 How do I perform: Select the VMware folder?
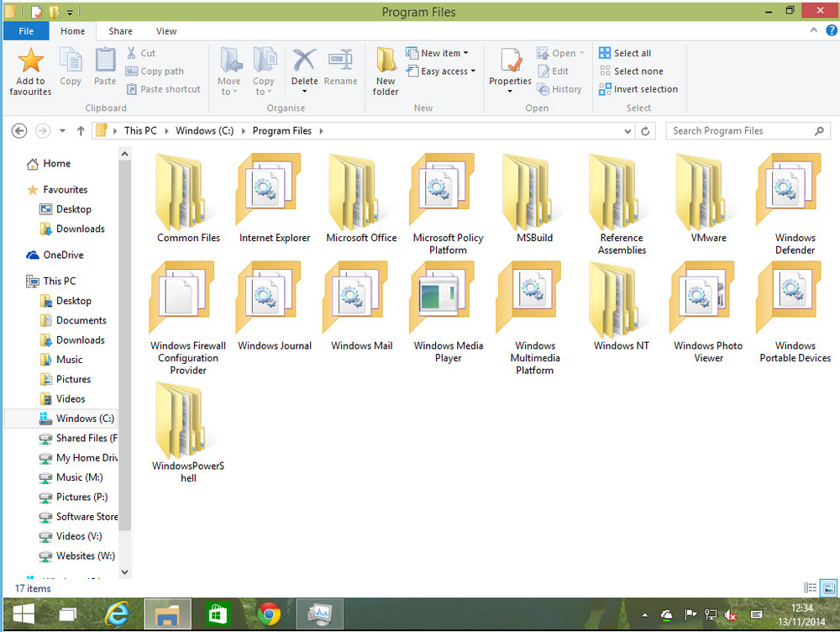(708, 198)
